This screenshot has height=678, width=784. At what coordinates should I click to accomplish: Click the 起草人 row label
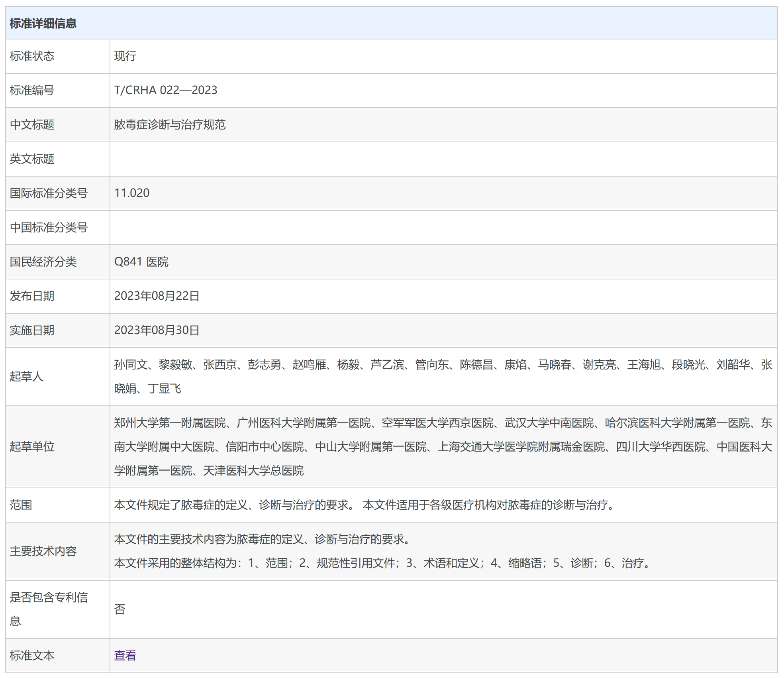[26, 377]
